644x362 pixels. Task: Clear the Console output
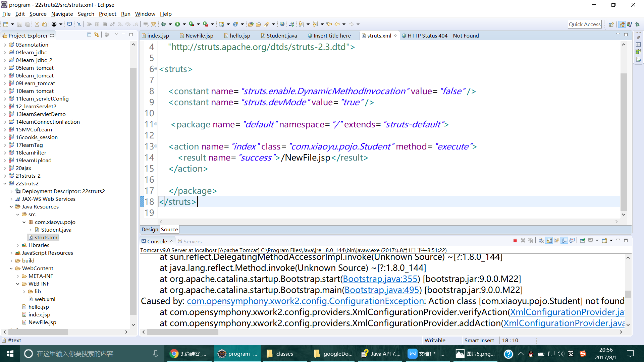541,241
